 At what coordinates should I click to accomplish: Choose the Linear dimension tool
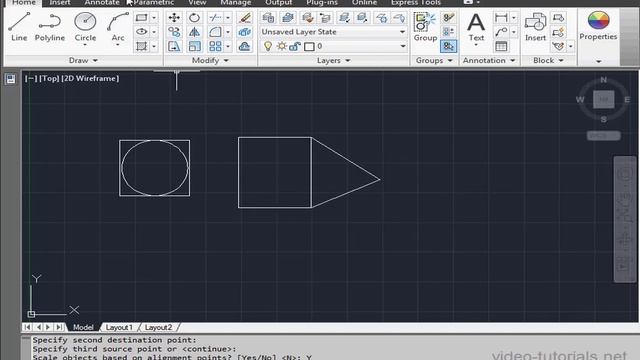[x=501, y=18]
